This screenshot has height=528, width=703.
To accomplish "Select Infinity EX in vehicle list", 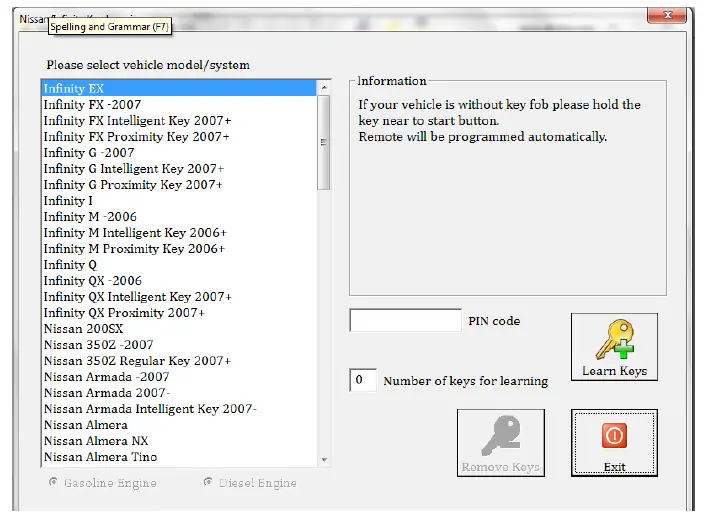I will [x=179, y=88].
